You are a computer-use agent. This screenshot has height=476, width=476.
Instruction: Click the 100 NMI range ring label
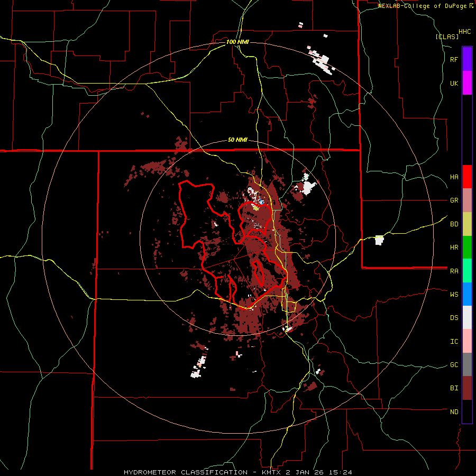click(x=237, y=42)
